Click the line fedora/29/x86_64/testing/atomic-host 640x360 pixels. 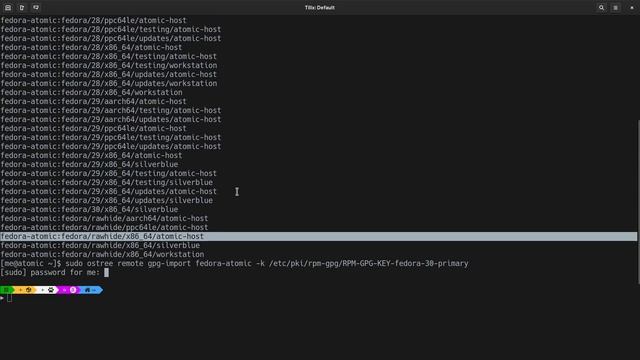coord(109,173)
